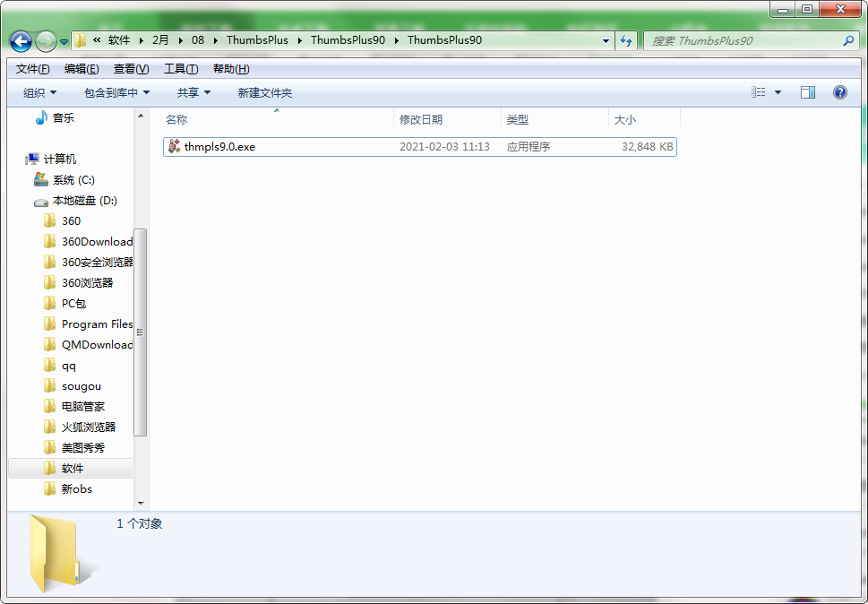The width and height of the screenshot is (868, 604).
Task: Click the folder icon for Program Files
Action: [x=50, y=324]
